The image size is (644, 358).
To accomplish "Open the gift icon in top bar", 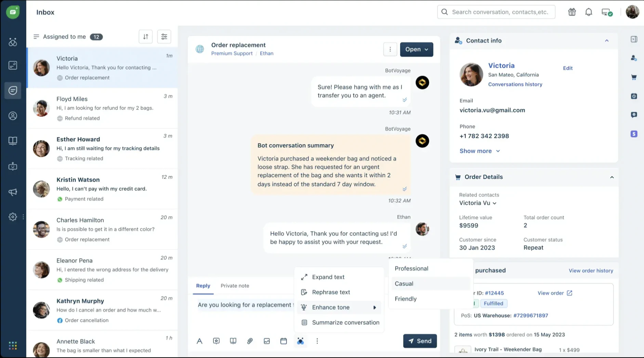I will 572,12.
